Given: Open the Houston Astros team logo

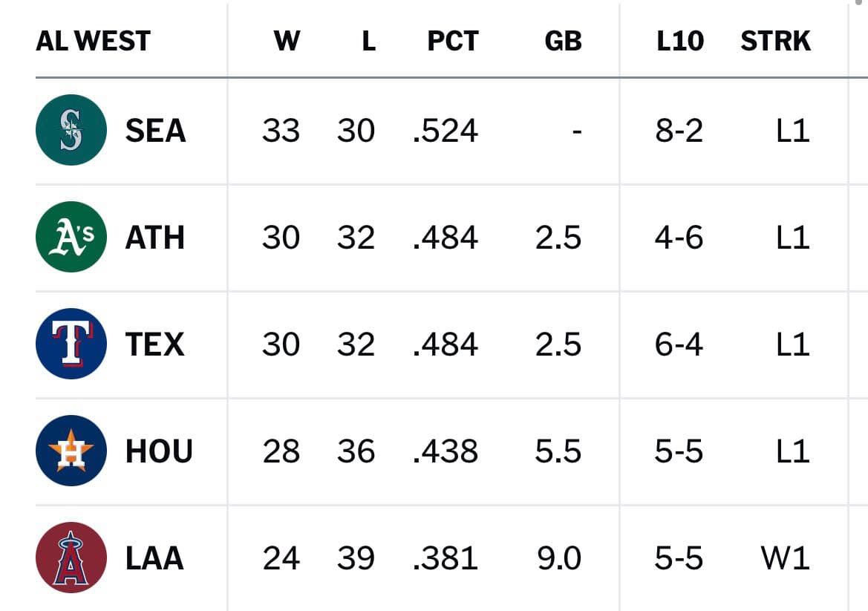Looking at the screenshot, I should [x=71, y=451].
